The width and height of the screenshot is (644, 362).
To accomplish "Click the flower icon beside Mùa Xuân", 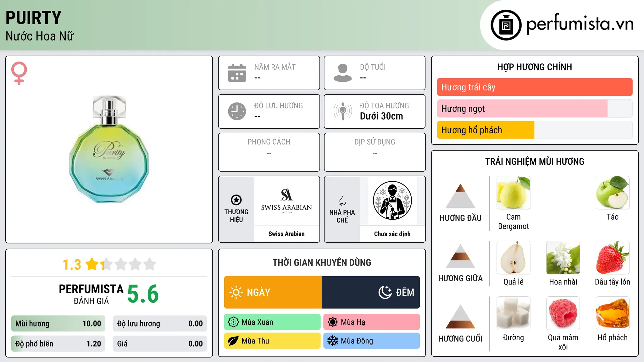I will pos(233,322).
